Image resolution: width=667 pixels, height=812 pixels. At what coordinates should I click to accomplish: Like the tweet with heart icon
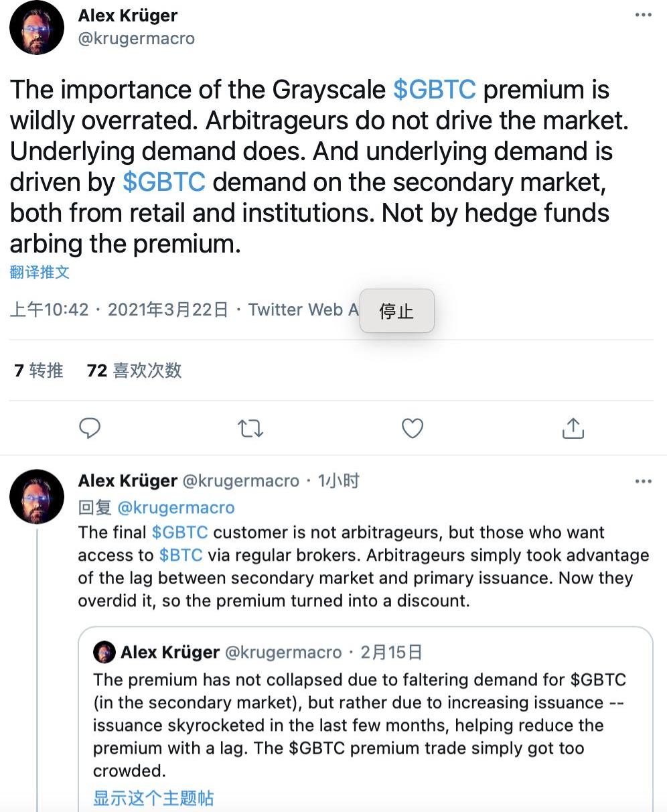tap(412, 428)
